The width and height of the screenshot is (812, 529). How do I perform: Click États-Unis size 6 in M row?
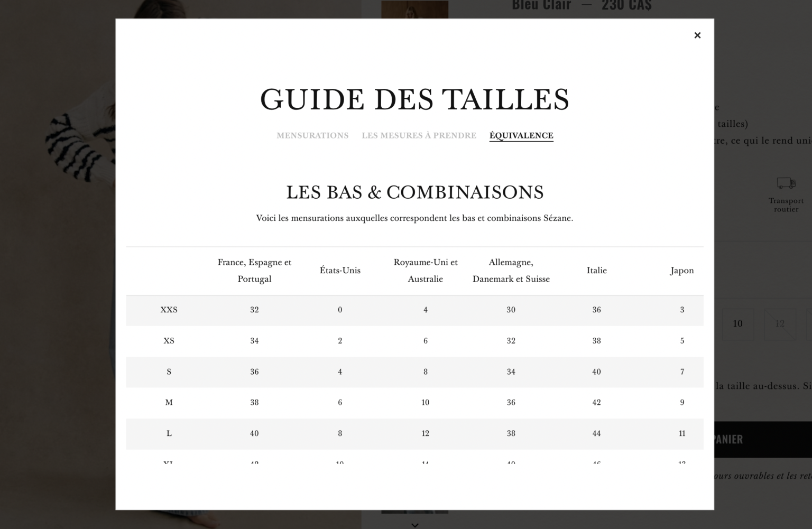(340, 403)
